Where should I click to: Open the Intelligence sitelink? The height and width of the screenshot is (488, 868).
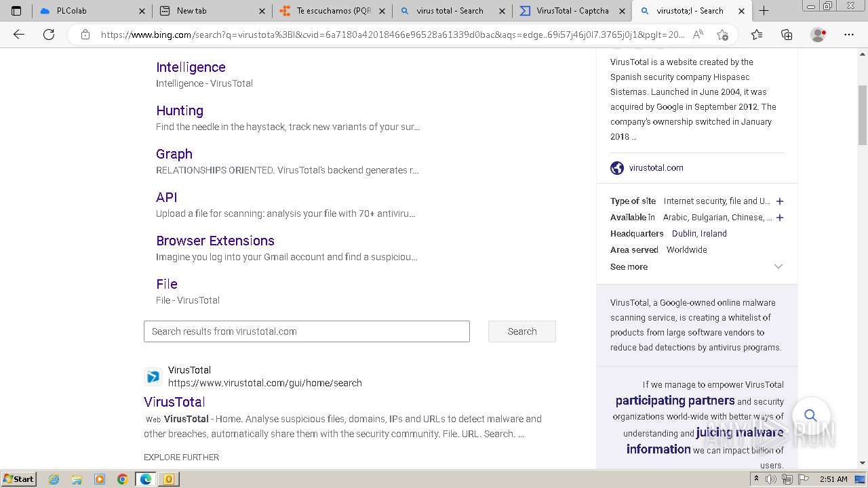191,67
